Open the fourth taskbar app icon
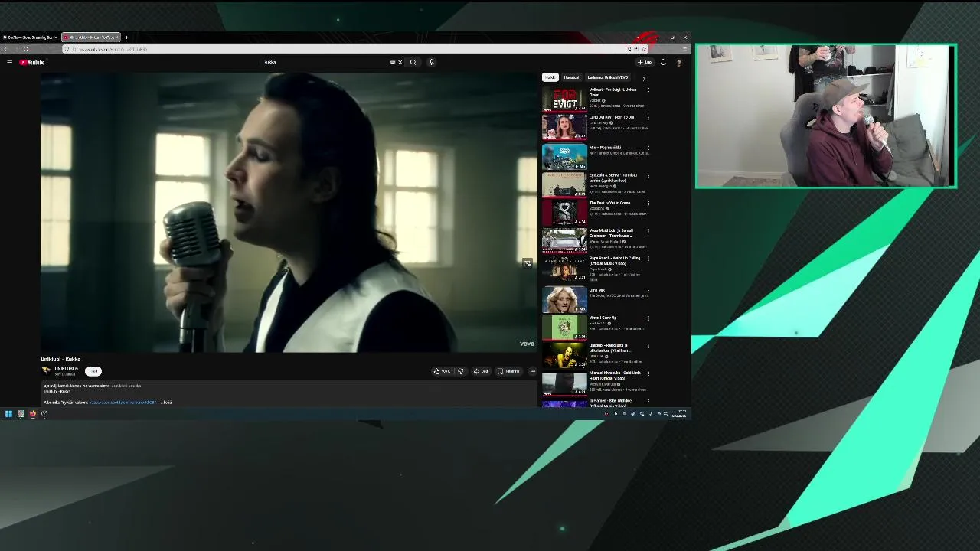This screenshot has width=980, height=551. tap(44, 414)
